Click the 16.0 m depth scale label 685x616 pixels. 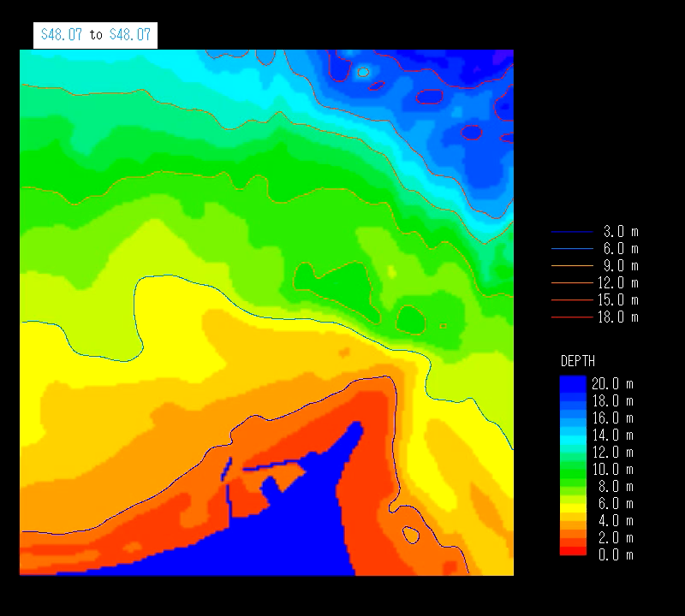point(612,418)
